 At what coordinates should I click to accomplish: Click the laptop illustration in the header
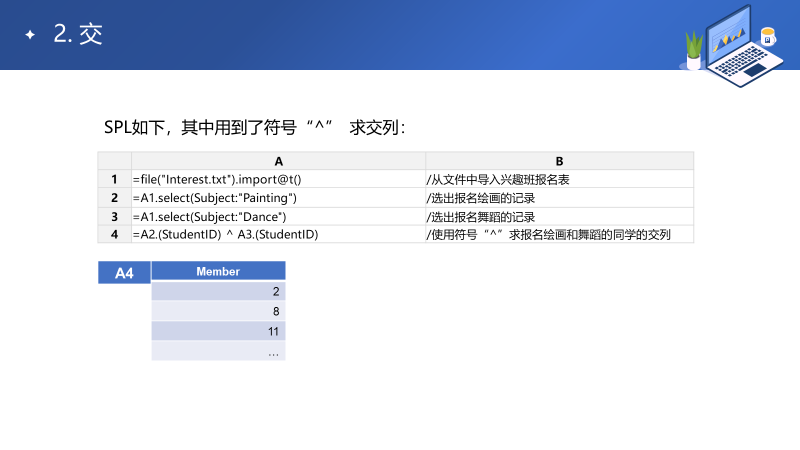click(x=744, y=46)
